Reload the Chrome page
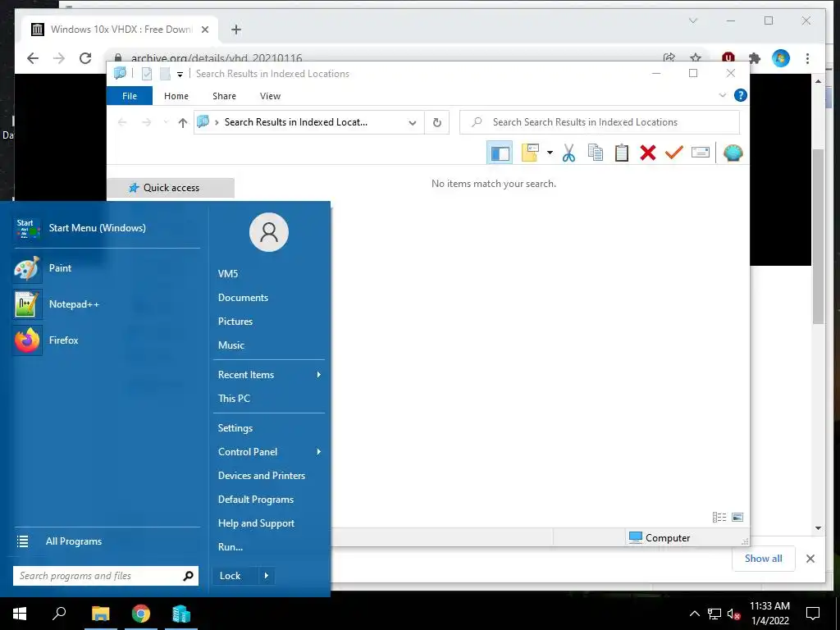This screenshot has width=840, height=630. click(85, 58)
